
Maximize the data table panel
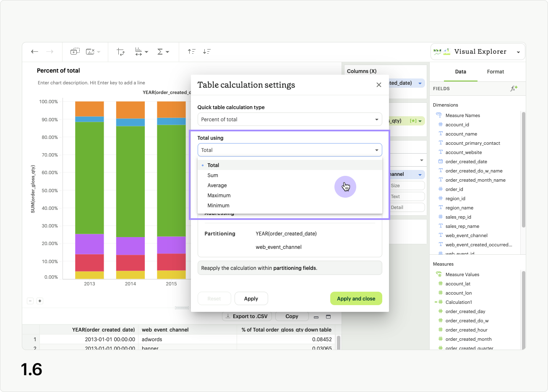[x=328, y=316]
